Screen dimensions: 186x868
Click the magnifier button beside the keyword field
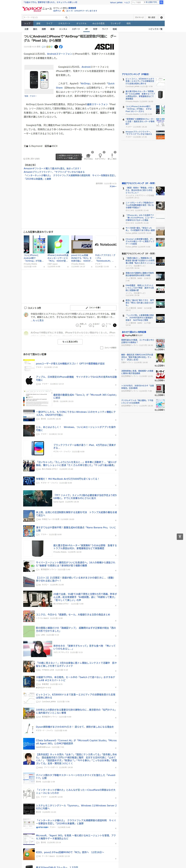click(x=66, y=18)
